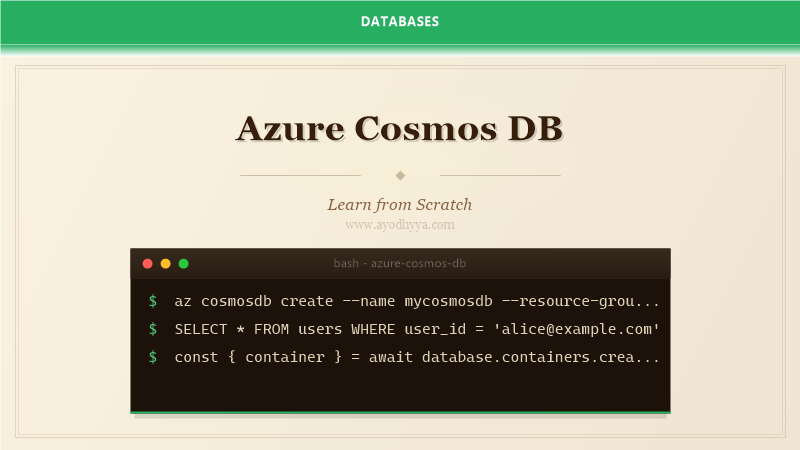Click the yellow minimize dot in terminal
The width and height of the screenshot is (800, 450).
(x=165, y=264)
